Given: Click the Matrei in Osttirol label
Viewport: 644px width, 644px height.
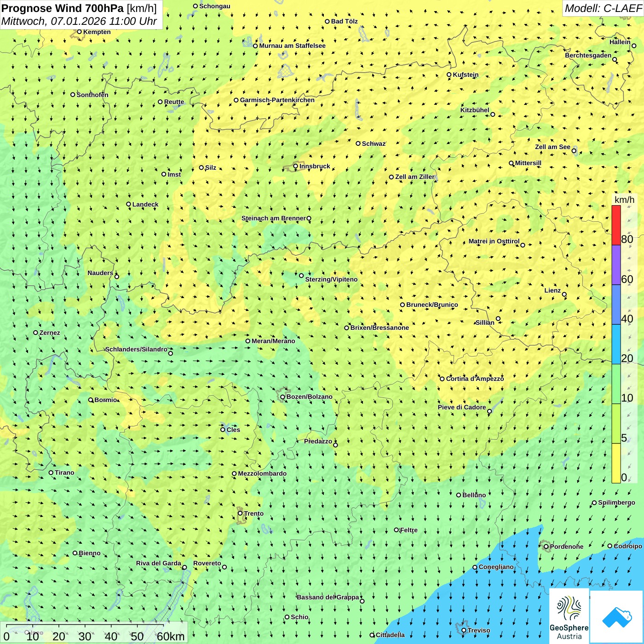Looking at the screenshot, I should 494,241.
